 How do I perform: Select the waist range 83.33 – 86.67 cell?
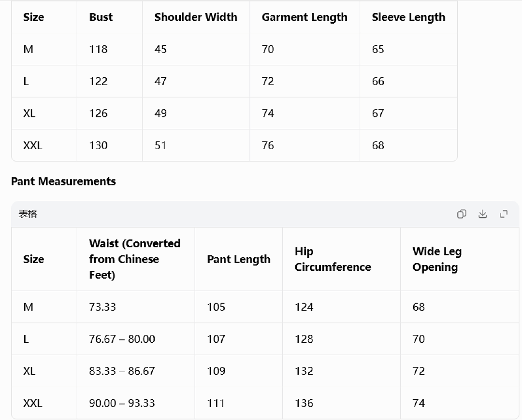point(136,371)
